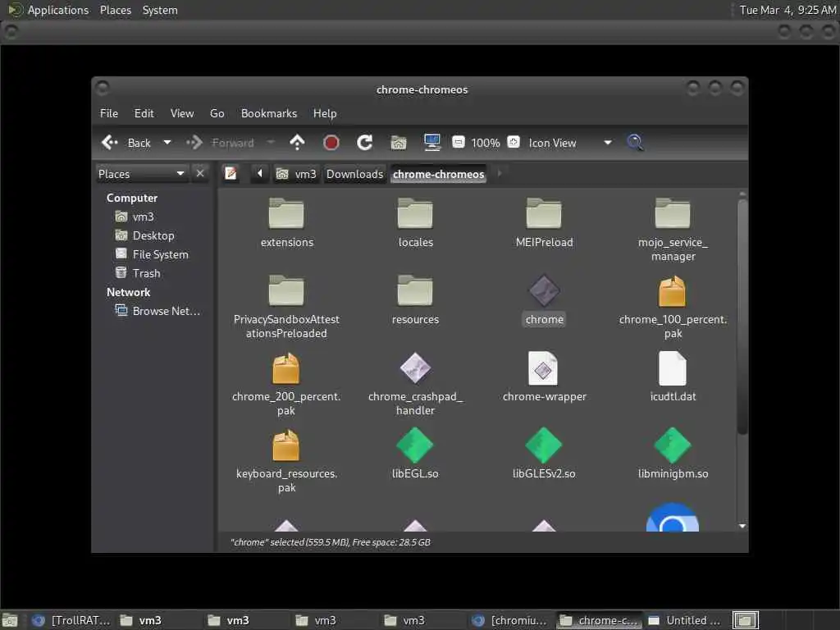
Task: Open the Go menu
Action: [217, 113]
